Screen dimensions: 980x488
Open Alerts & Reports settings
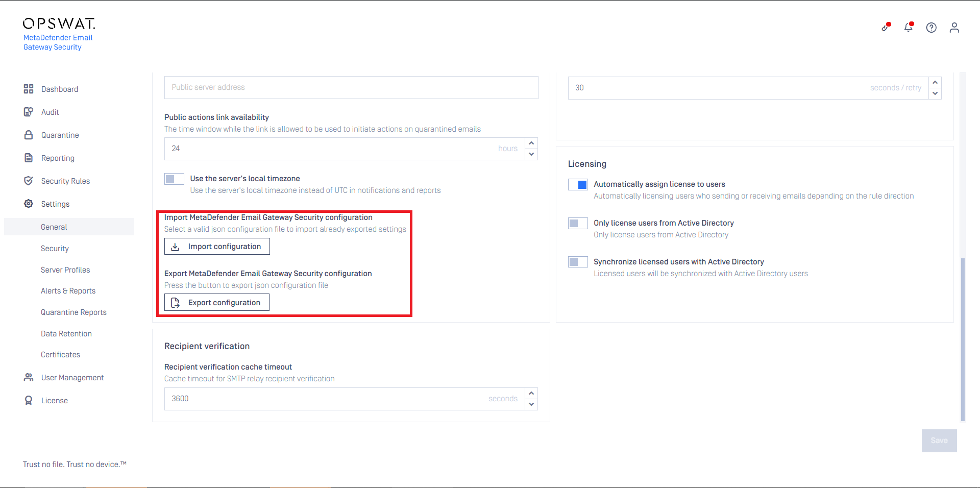coord(69,290)
